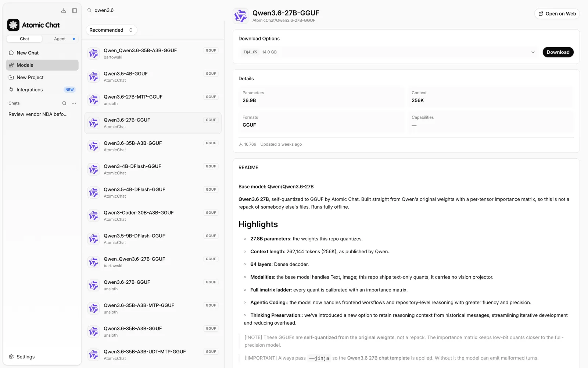Click the Qwen3-4B-DFlash-GGUF model icon
588x368 pixels.
click(x=94, y=169)
